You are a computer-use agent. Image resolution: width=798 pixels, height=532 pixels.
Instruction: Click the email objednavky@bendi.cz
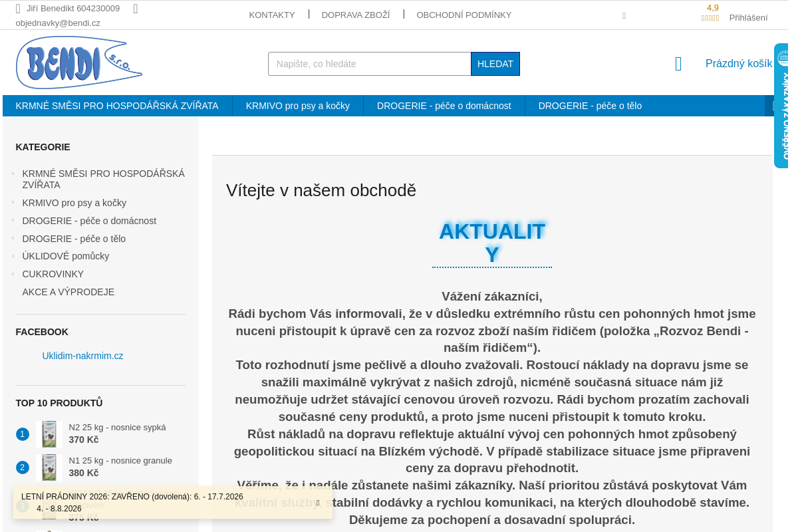coord(58,23)
